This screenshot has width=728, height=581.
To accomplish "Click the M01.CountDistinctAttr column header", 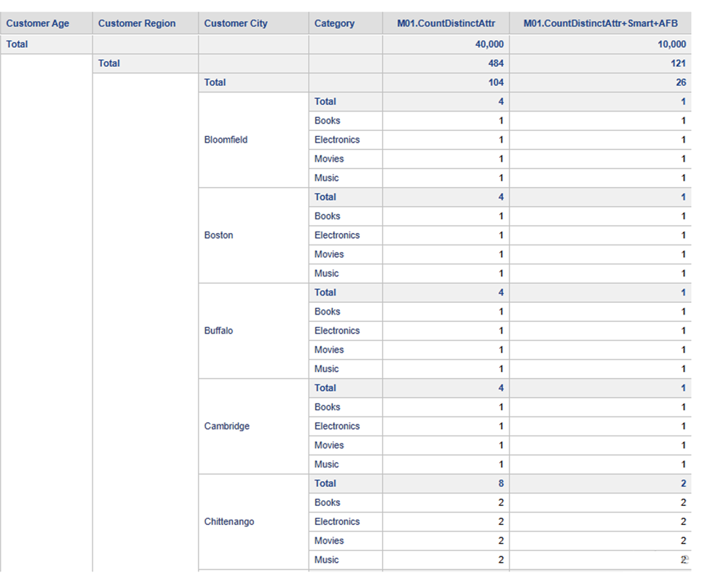I will (x=446, y=23).
